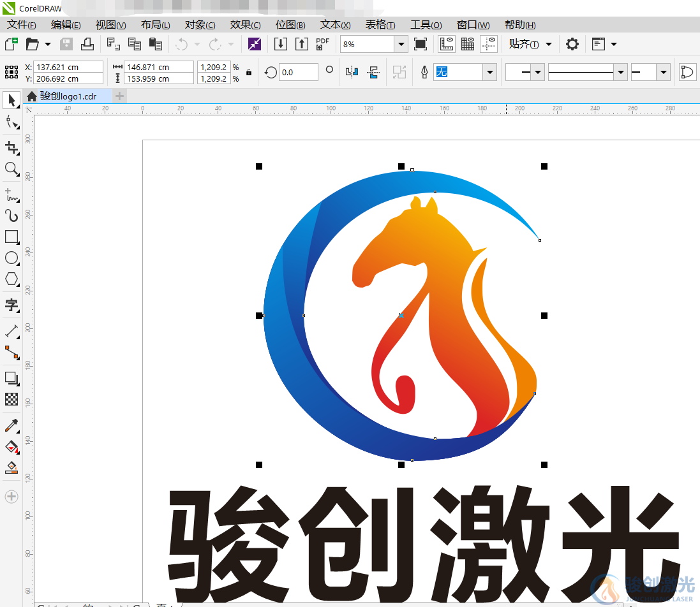
Task: Select the Ellipse tool
Action: [x=11, y=258]
